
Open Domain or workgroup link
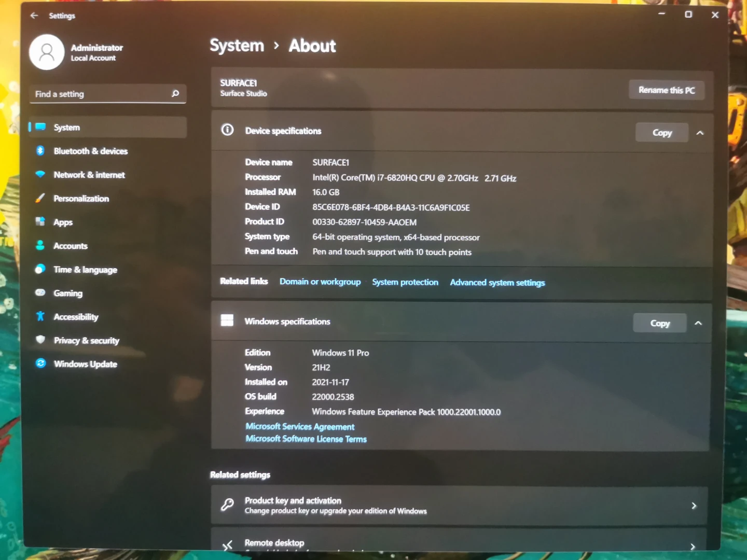click(x=320, y=282)
